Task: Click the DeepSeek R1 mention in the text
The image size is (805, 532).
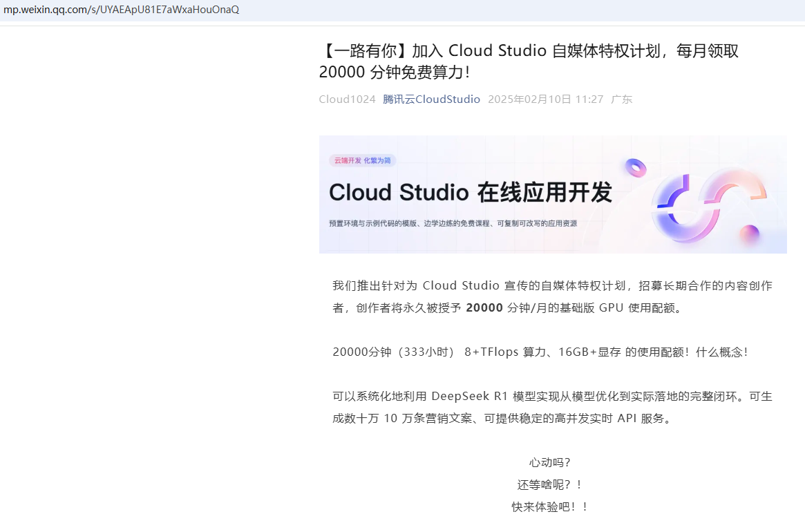Action: [468, 396]
